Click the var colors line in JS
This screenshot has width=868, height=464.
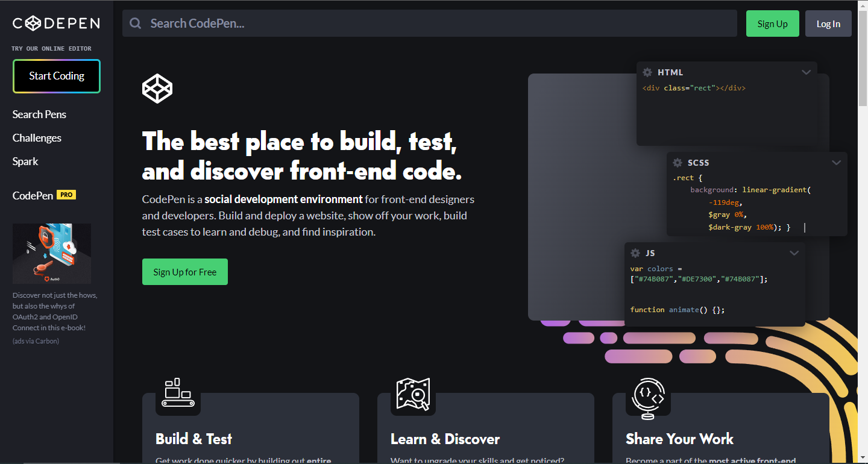[x=656, y=269]
